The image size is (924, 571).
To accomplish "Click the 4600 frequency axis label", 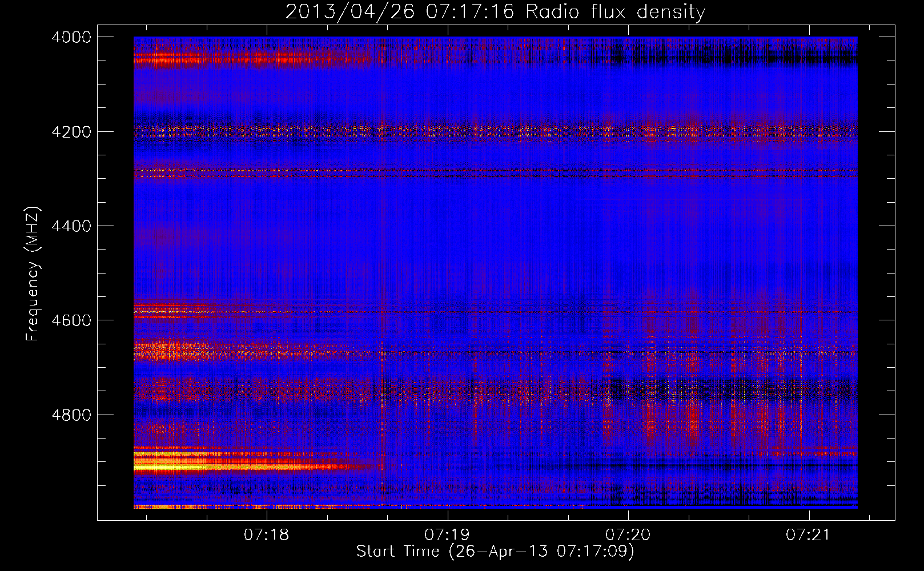I will point(71,320).
